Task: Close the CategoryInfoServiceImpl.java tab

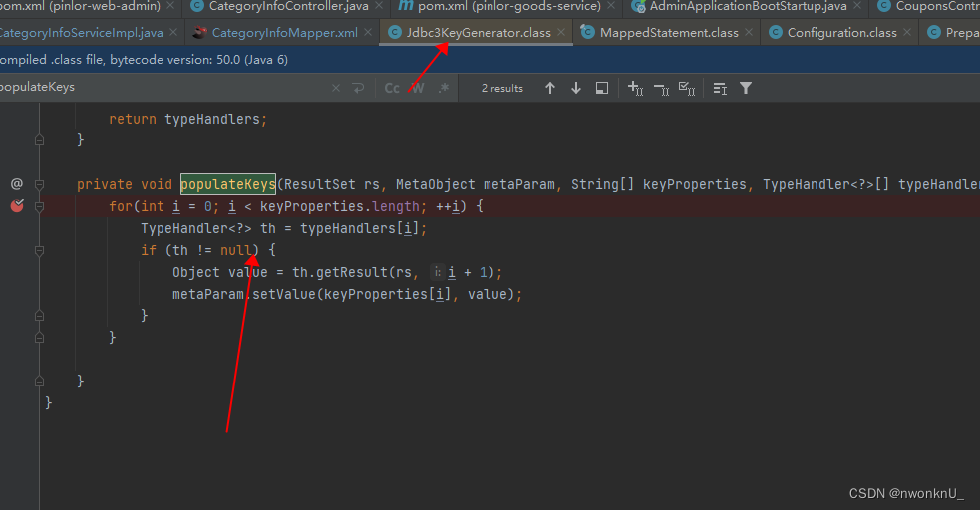Action: (x=173, y=33)
